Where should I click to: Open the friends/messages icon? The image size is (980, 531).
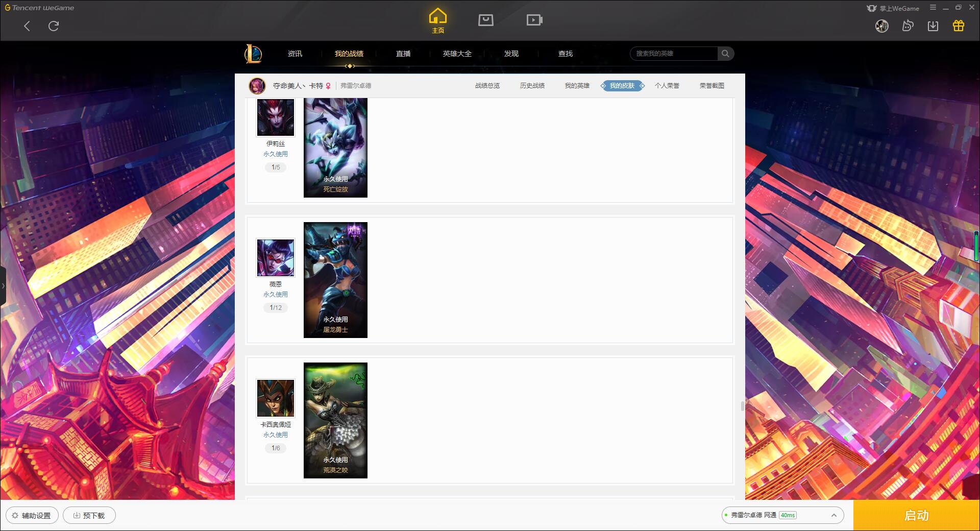(x=908, y=26)
